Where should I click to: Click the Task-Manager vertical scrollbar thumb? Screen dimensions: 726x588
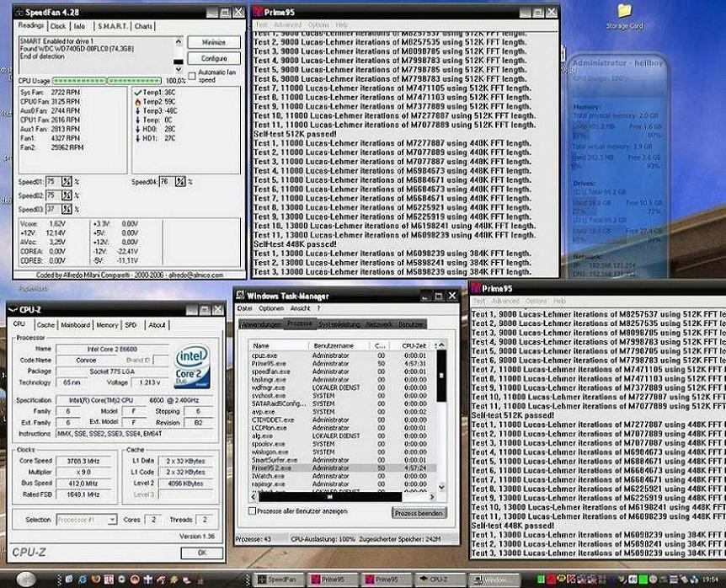[441, 376]
